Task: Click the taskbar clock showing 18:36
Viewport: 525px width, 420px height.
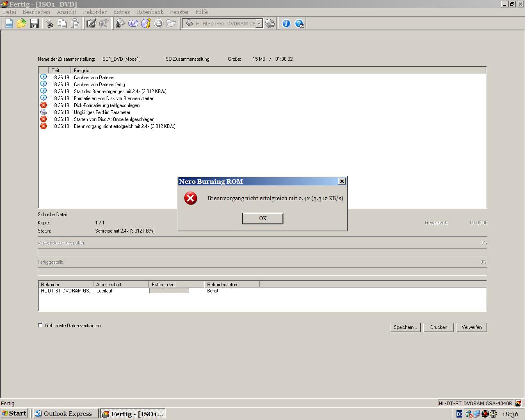Action: (510, 414)
